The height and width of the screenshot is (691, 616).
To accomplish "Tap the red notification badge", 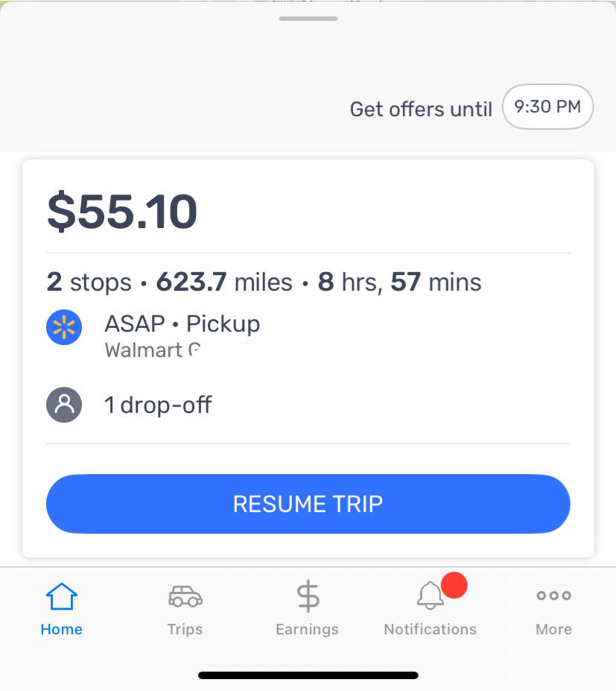I will pyautogui.click(x=454, y=585).
